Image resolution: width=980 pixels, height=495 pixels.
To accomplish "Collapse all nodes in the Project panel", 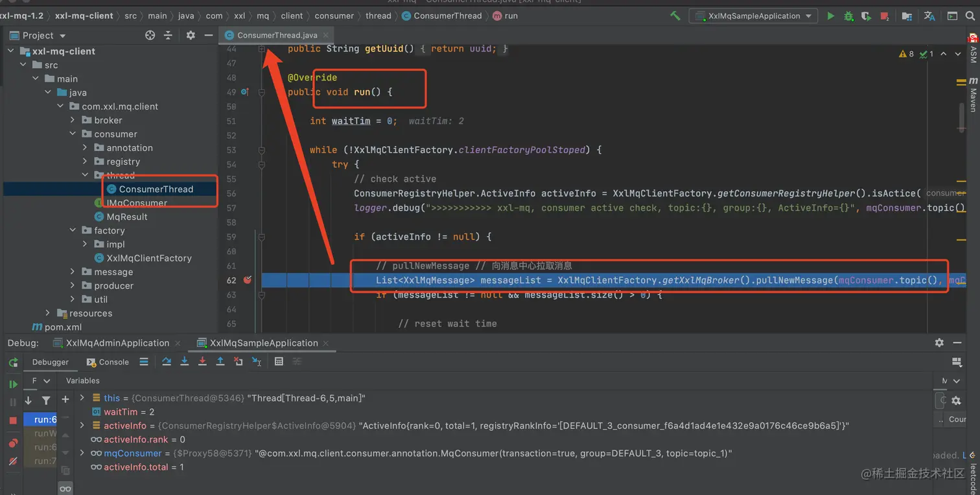I will coord(169,35).
